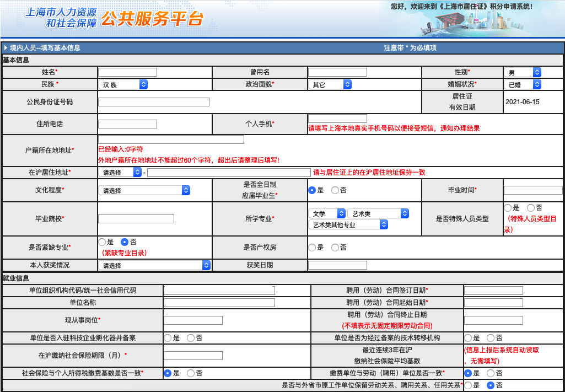Viewport: 565px width, 392px height.
Task: Select 否 for 是否产权房
Action: click(335, 248)
